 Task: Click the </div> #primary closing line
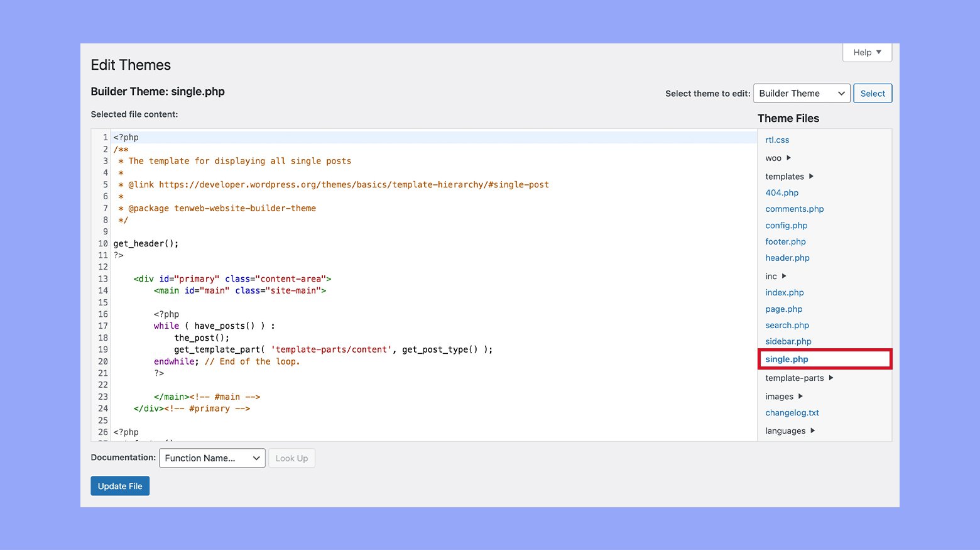click(x=192, y=409)
